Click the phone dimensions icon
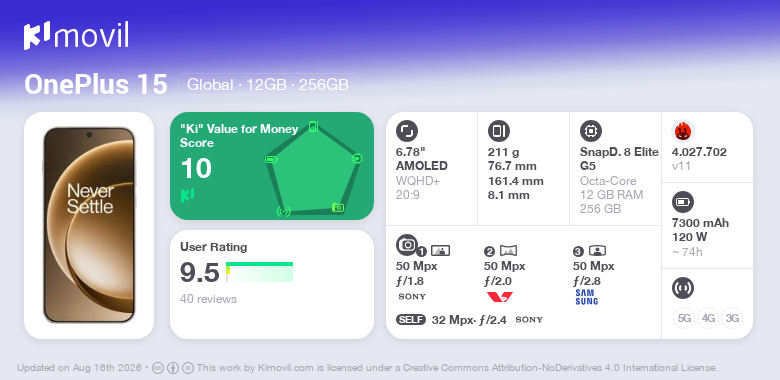The image size is (780, 380). pyautogui.click(x=499, y=131)
